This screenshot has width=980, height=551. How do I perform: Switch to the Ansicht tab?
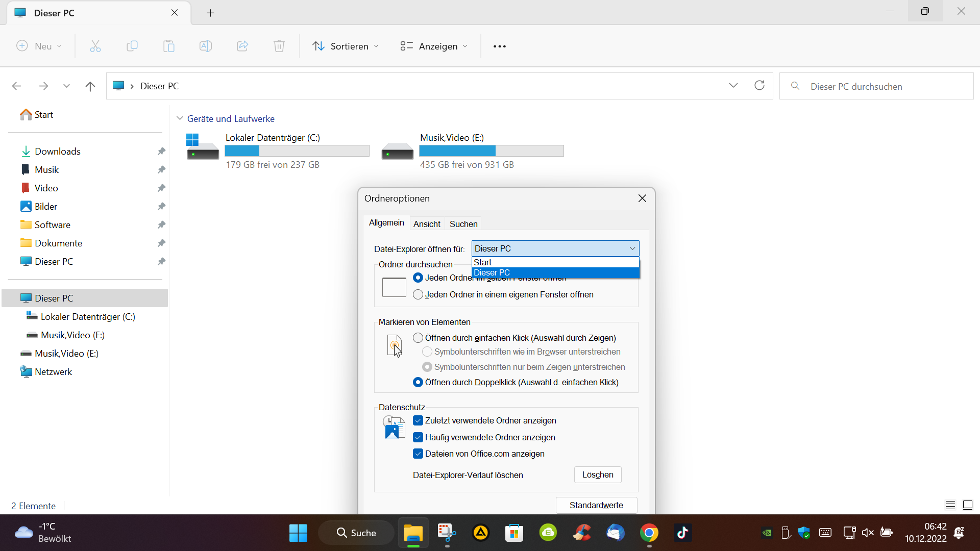427,223
